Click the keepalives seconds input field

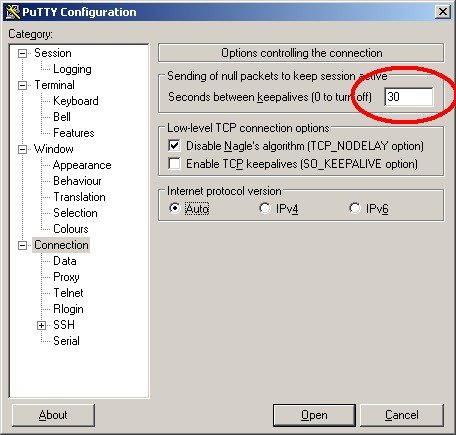tap(409, 97)
